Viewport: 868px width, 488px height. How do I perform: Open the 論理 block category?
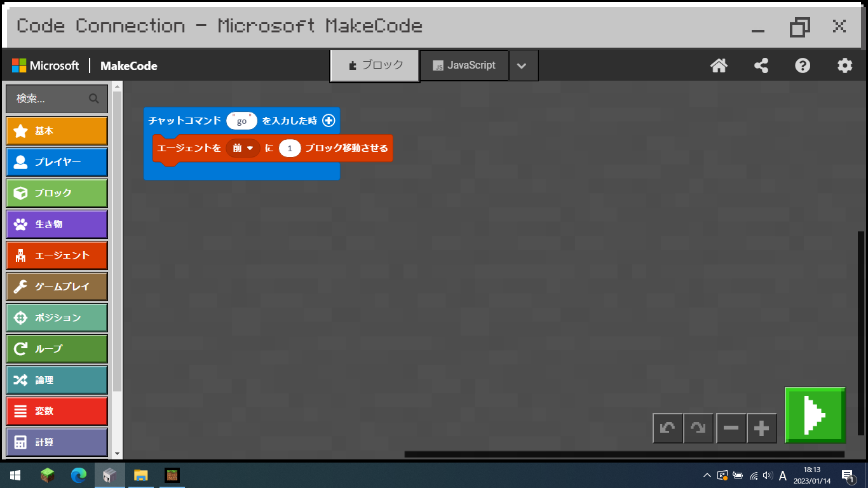click(x=57, y=380)
